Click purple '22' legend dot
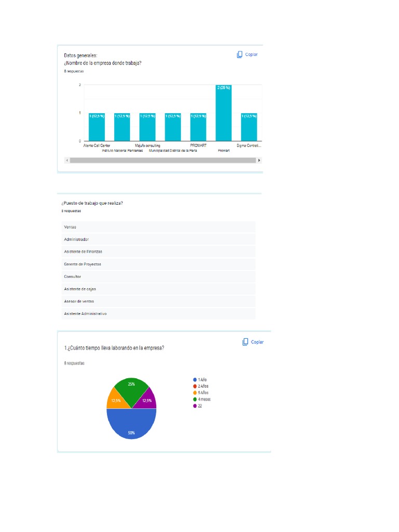The height and width of the screenshot is (532, 399). pyautogui.click(x=195, y=406)
